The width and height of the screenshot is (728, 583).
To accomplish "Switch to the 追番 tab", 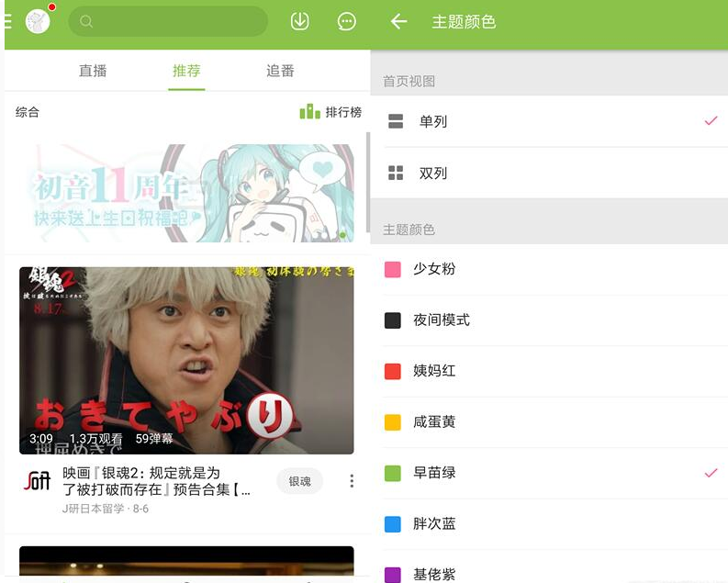I will 280,71.
